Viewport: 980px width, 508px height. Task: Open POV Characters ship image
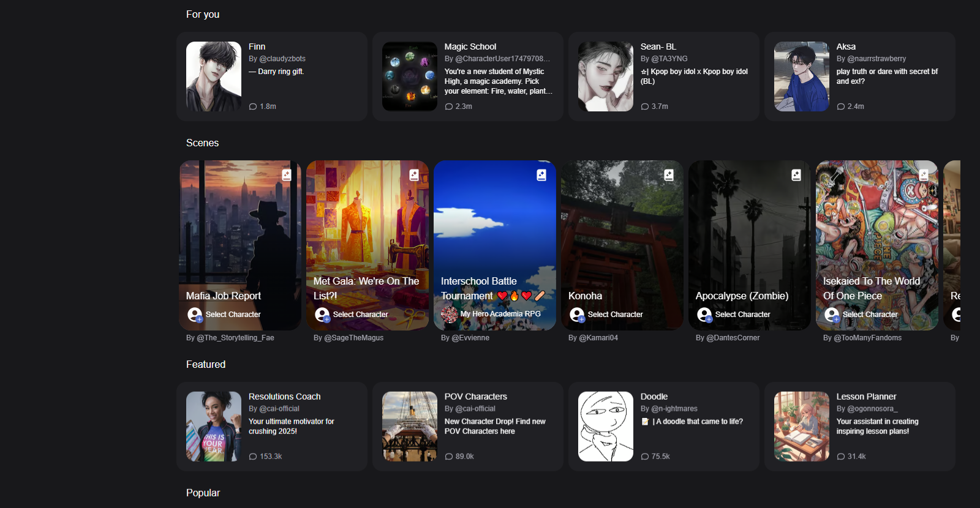pos(410,427)
